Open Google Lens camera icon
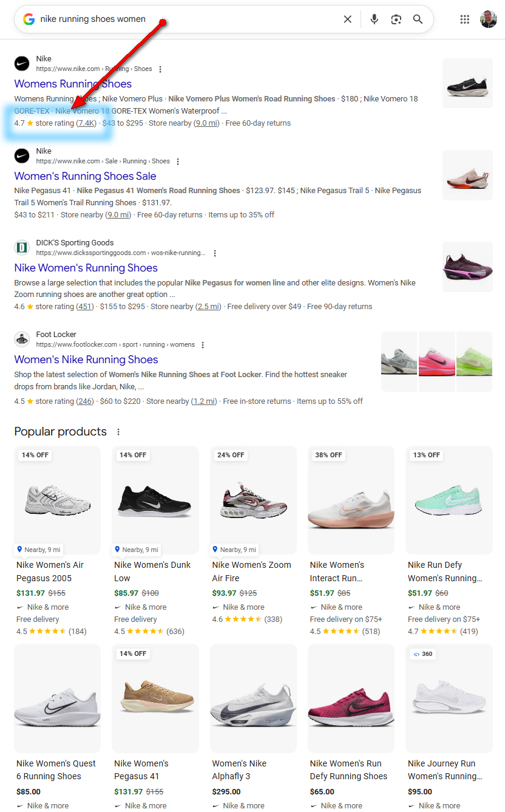505x812 pixels. (396, 19)
